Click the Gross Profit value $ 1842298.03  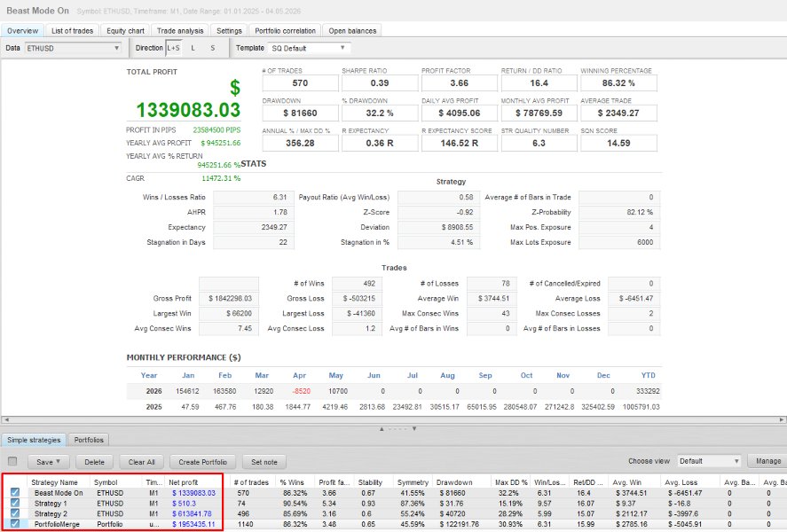tap(230, 298)
